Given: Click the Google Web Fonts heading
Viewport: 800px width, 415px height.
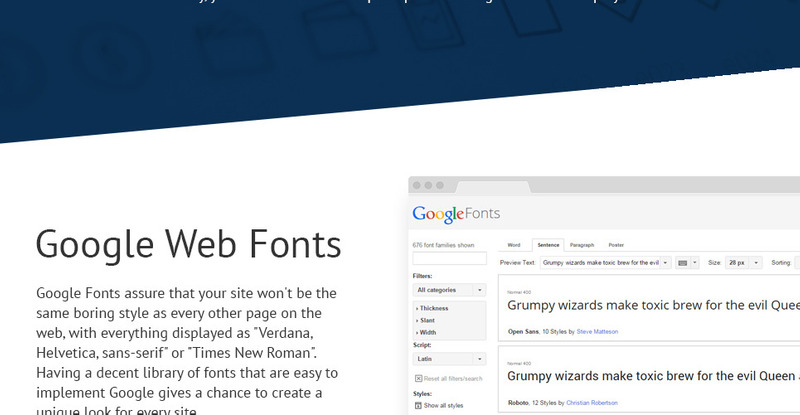Looking at the screenshot, I should [x=188, y=245].
